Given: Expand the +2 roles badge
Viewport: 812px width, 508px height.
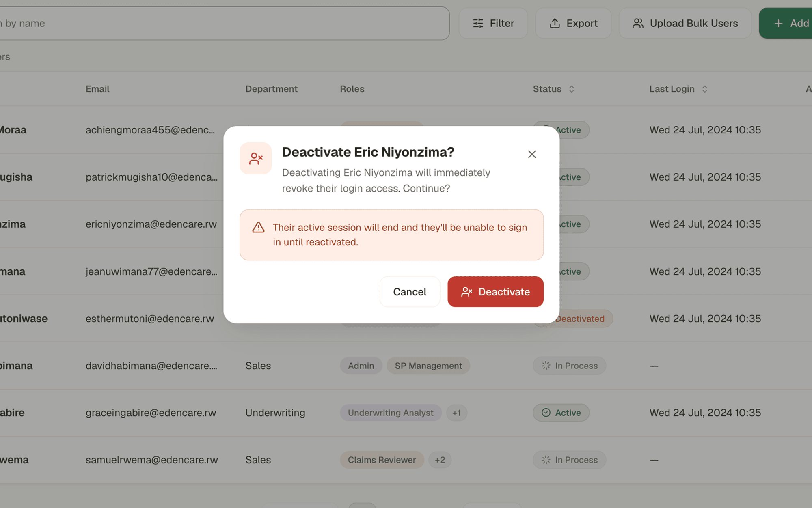Looking at the screenshot, I should pyautogui.click(x=440, y=460).
